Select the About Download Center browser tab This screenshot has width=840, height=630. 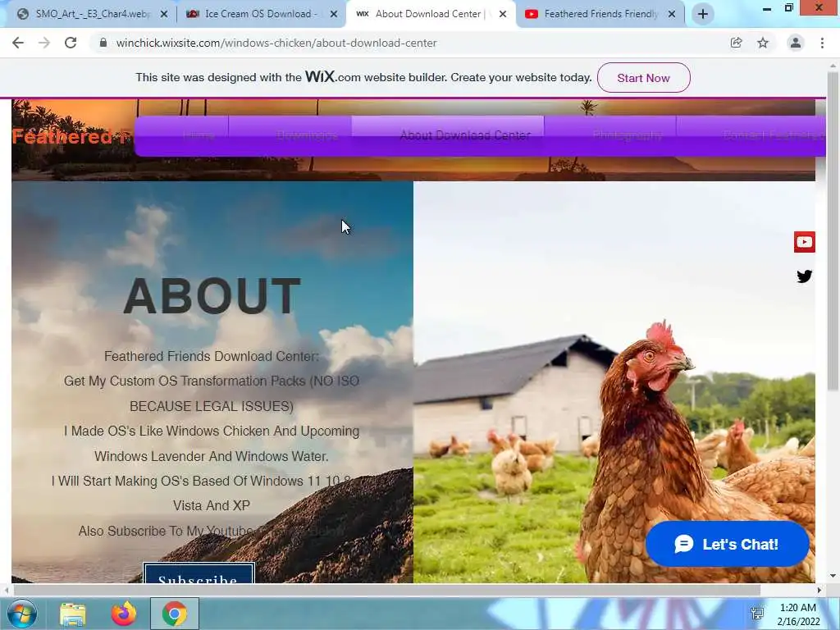[x=430, y=15]
